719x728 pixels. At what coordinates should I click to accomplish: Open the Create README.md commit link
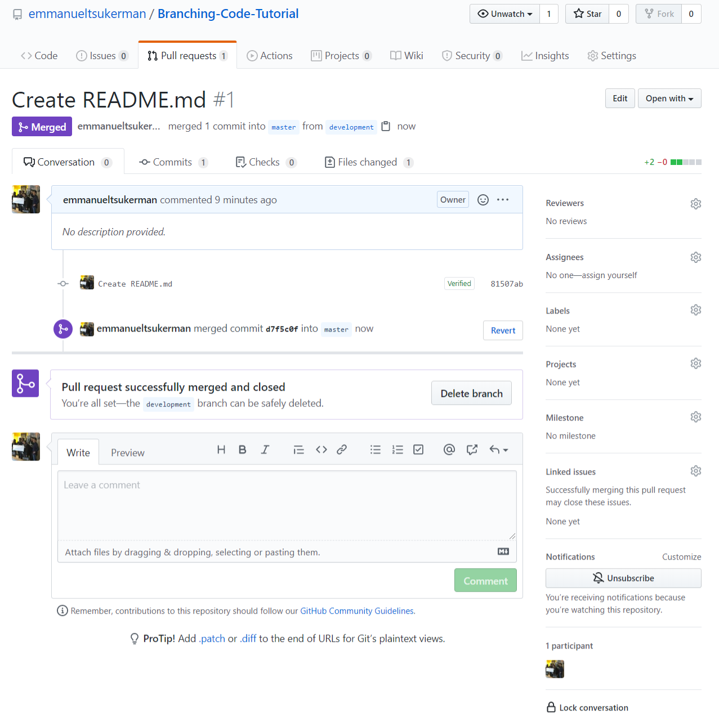[135, 284]
